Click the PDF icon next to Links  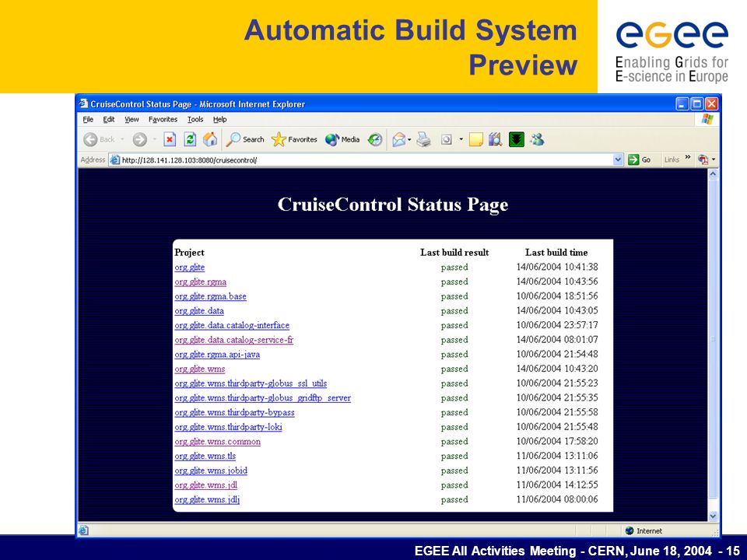coord(703,159)
